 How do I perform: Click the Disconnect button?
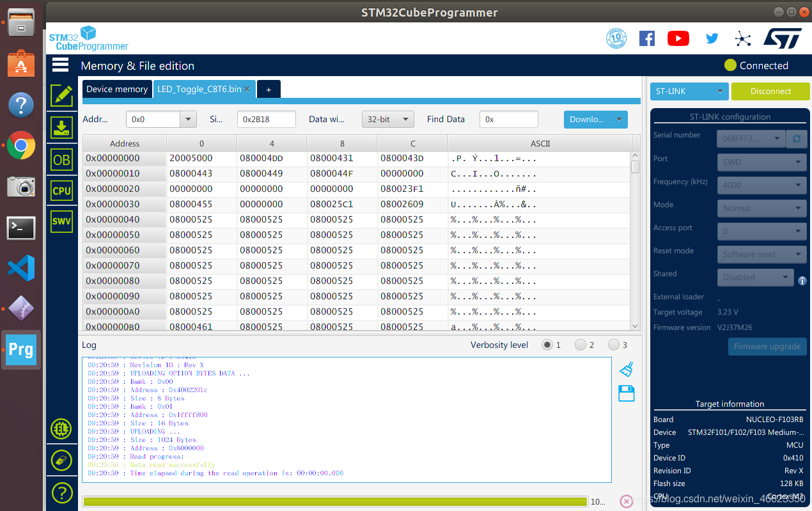click(x=770, y=91)
